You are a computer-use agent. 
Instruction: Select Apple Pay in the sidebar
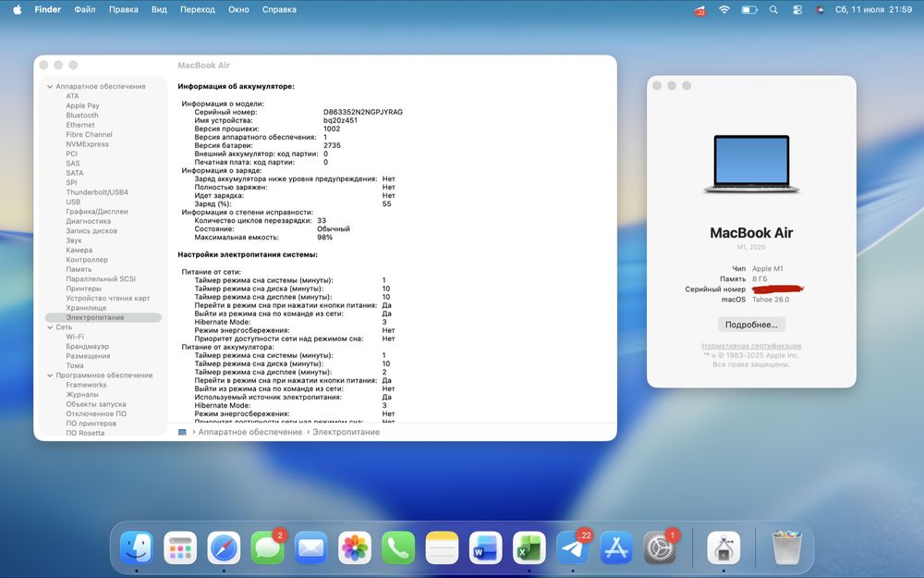tap(82, 105)
